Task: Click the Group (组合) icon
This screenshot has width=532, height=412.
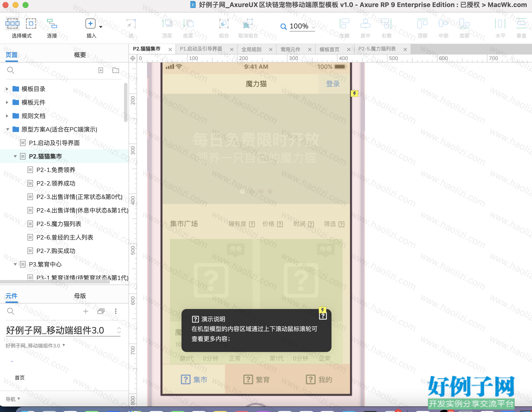Action: click(224, 24)
